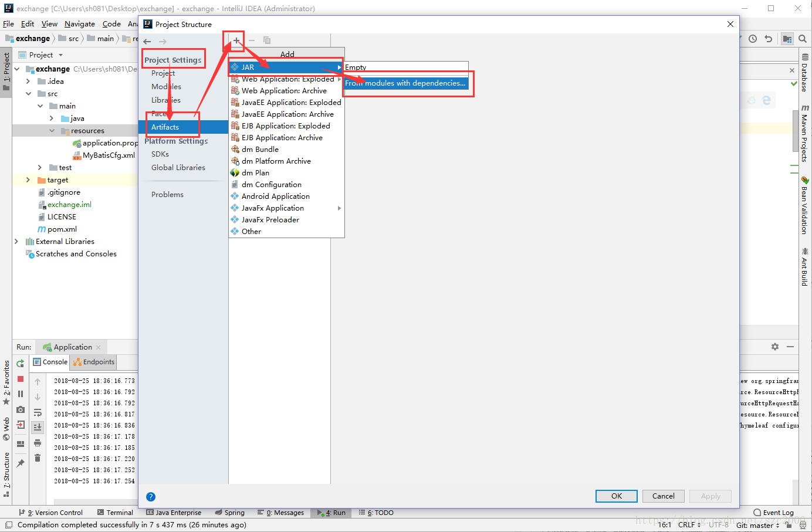
Task: Open Run panel settings gear
Action: click(775, 347)
